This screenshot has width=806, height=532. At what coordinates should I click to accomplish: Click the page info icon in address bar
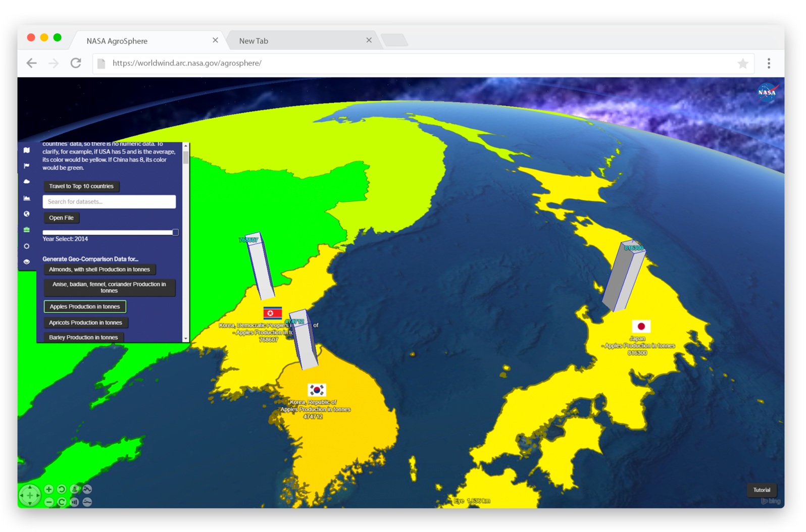point(102,63)
